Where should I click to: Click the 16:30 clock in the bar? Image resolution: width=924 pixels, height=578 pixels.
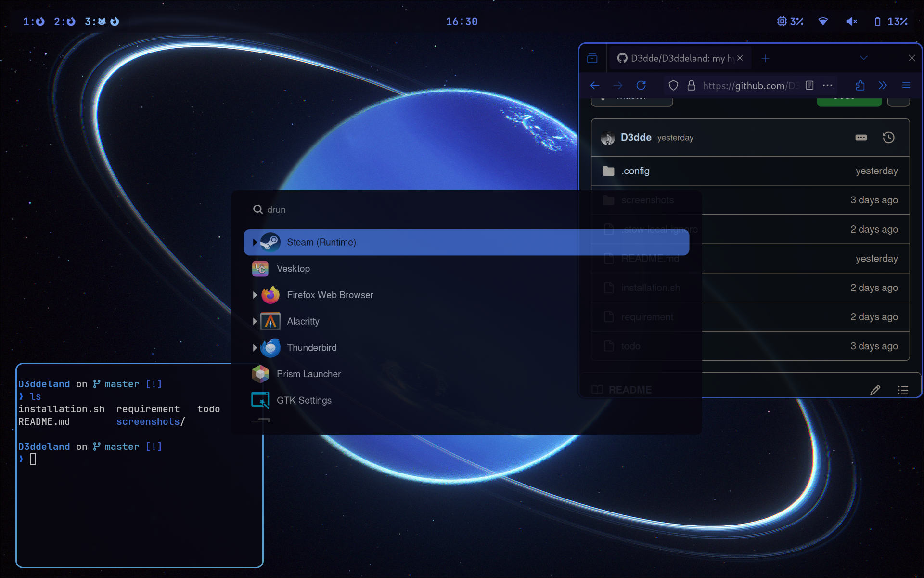pyautogui.click(x=462, y=21)
